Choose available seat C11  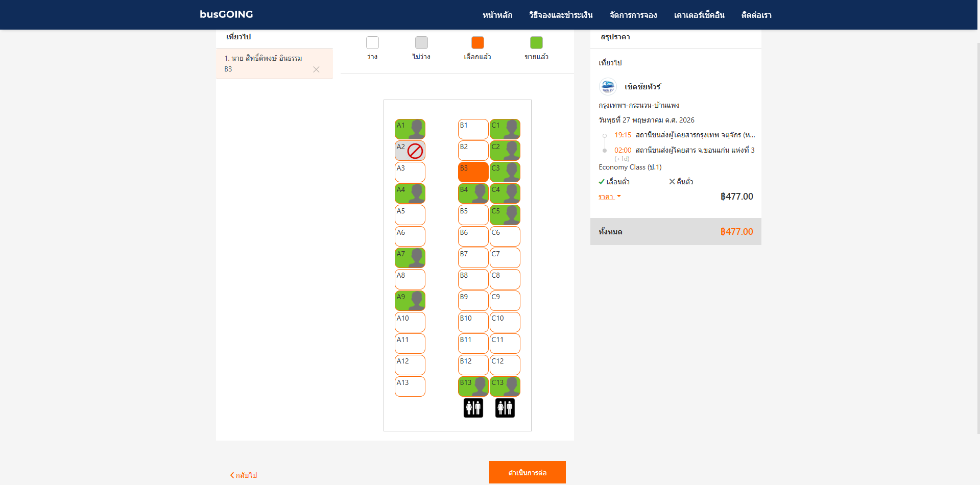(x=505, y=344)
